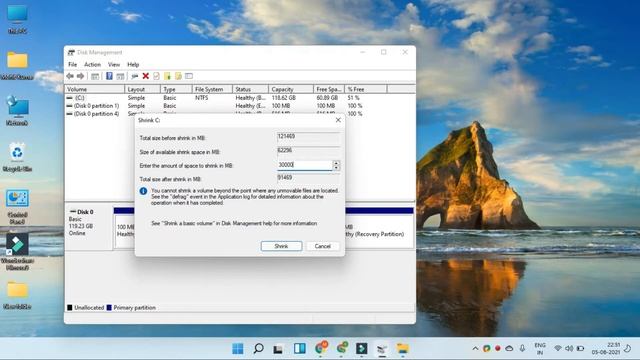
Task: Open the Wondershare Filmora desktop shortcut
Action: coord(17,252)
